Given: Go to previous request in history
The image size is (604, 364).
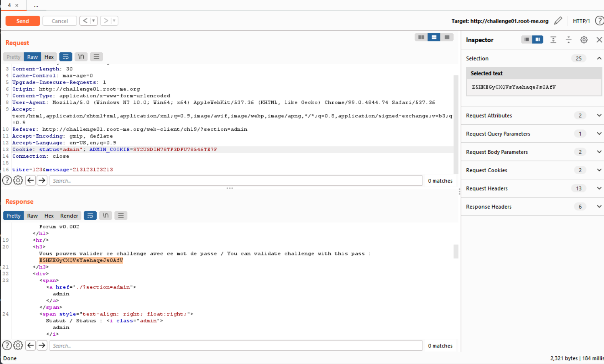Looking at the screenshot, I should click(x=85, y=21).
